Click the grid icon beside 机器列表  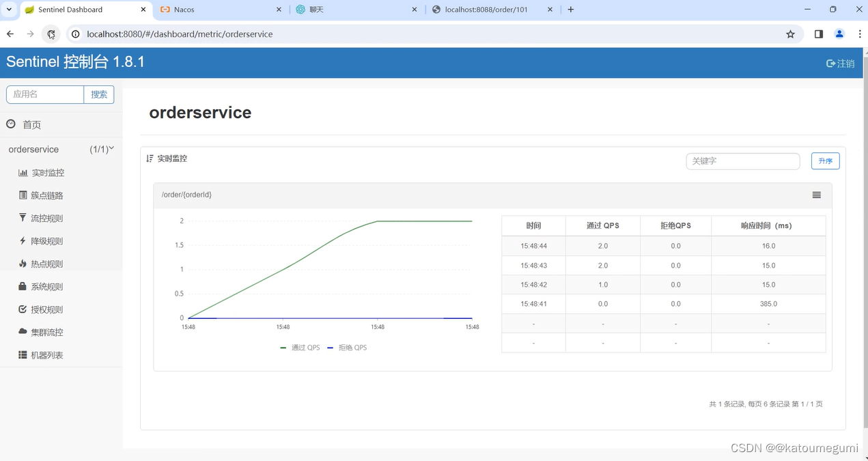pyautogui.click(x=23, y=355)
